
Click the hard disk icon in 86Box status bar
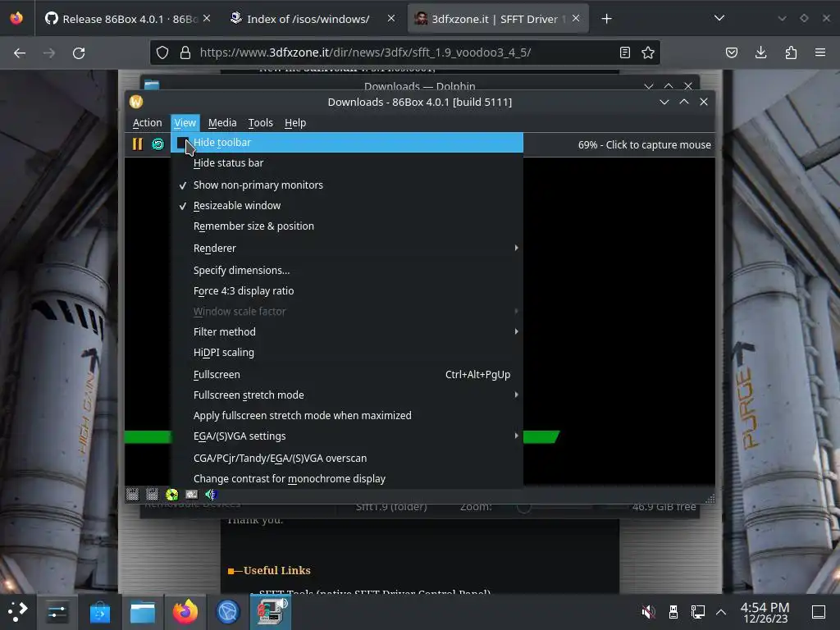(x=191, y=495)
